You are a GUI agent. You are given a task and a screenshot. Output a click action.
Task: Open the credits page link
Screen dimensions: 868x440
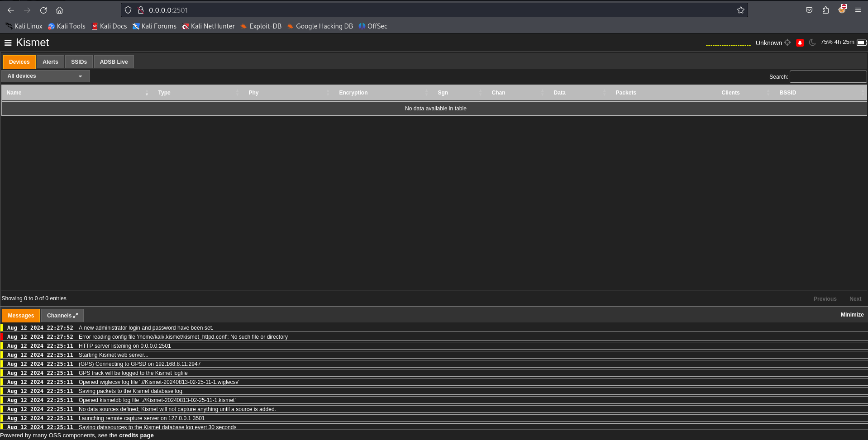pos(136,435)
